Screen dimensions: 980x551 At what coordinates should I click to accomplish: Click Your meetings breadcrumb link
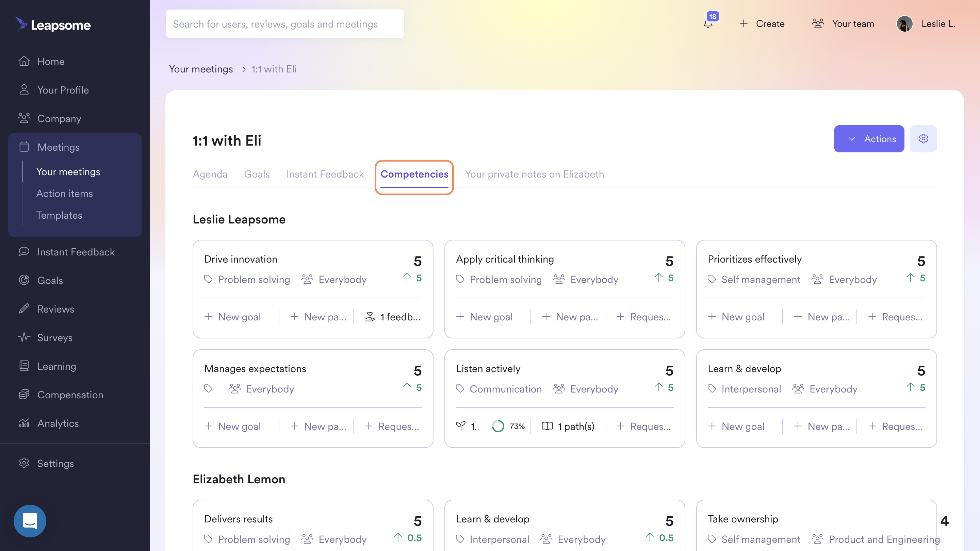pyautogui.click(x=201, y=69)
